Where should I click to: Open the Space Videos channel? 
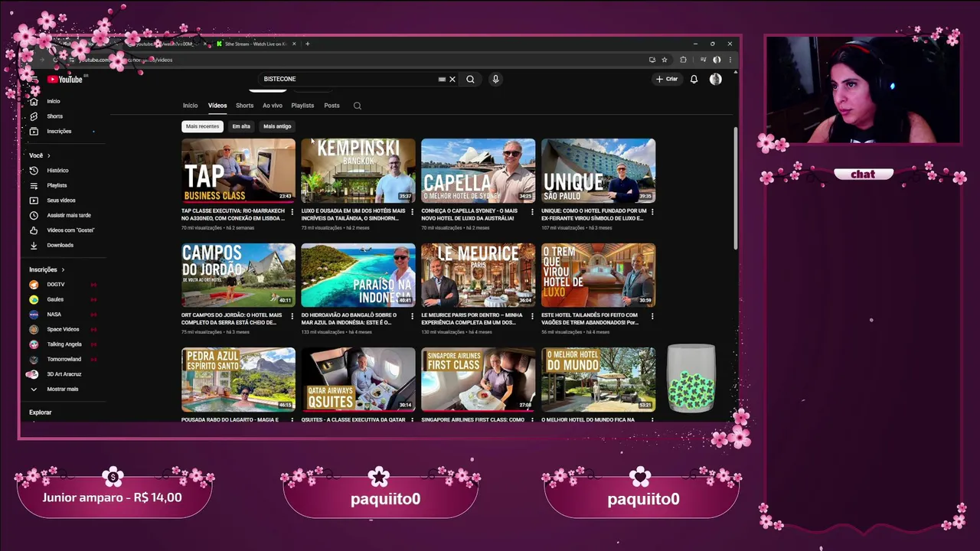pyautogui.click(x=61, y=329)
